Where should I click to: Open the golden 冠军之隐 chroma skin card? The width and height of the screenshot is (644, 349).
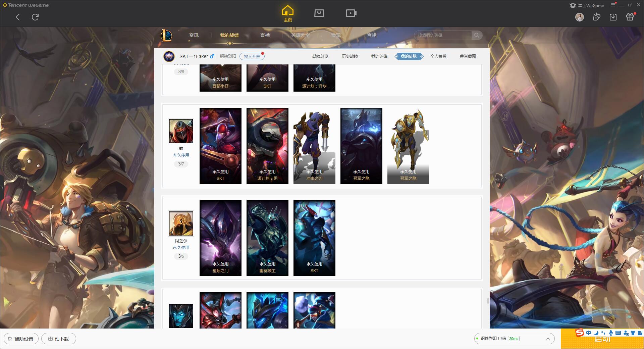(408, 146)
